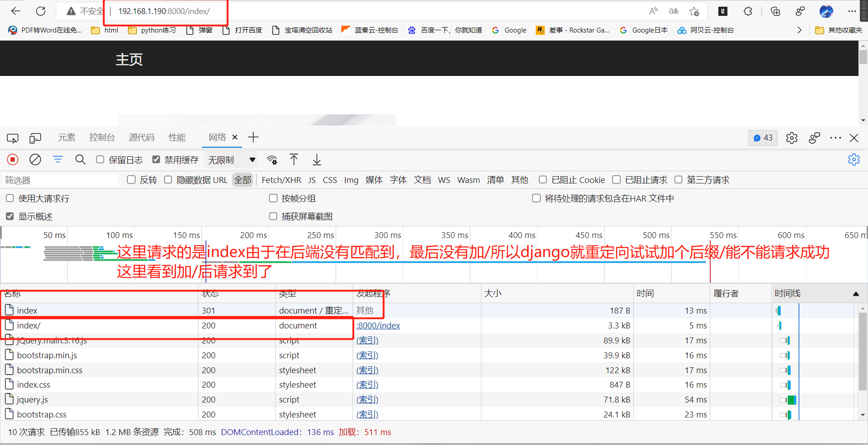Toggle 反转 filter checkbox

coord(131,179)
